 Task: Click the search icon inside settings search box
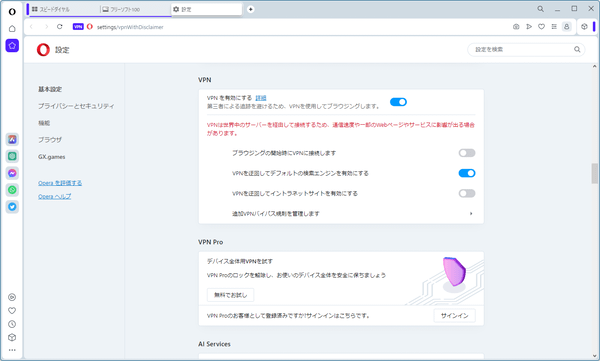coord(577,49)
